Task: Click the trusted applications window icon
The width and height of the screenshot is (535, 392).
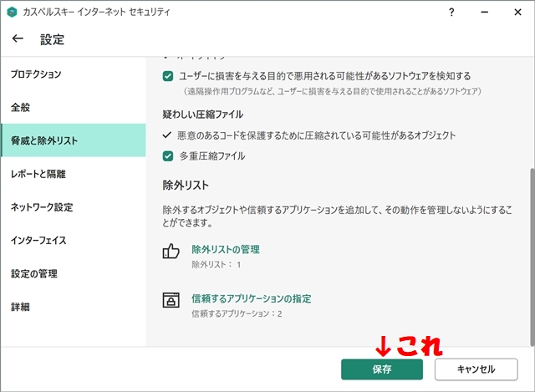Action: (171, 300)
